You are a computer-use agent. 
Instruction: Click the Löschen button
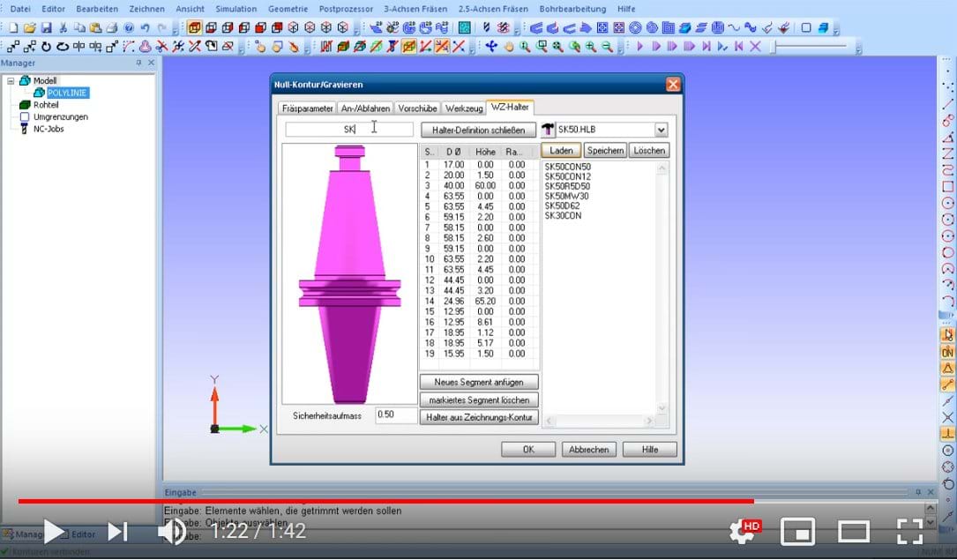pos(649,150)
